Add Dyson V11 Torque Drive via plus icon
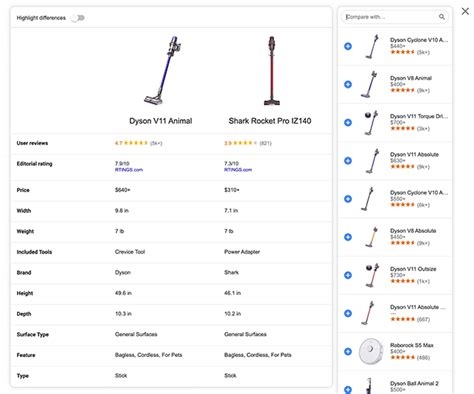474x394 pixels. pos(348,122)
